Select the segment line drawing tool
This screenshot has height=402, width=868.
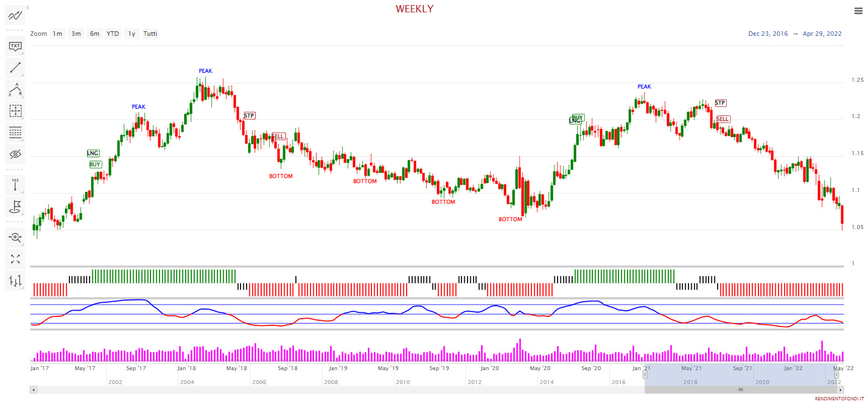tap(15, 68)
